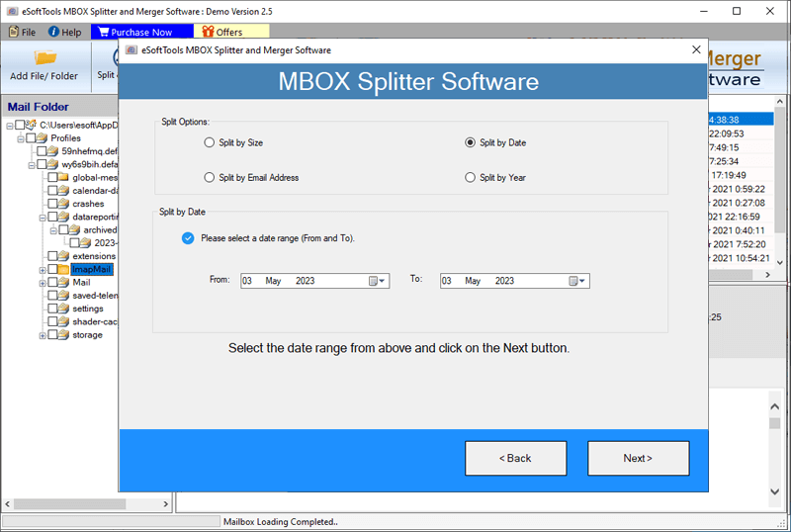This screenshot has width=791, height=532.
Task: Expand the storage tree node
Action: point(43,336)
